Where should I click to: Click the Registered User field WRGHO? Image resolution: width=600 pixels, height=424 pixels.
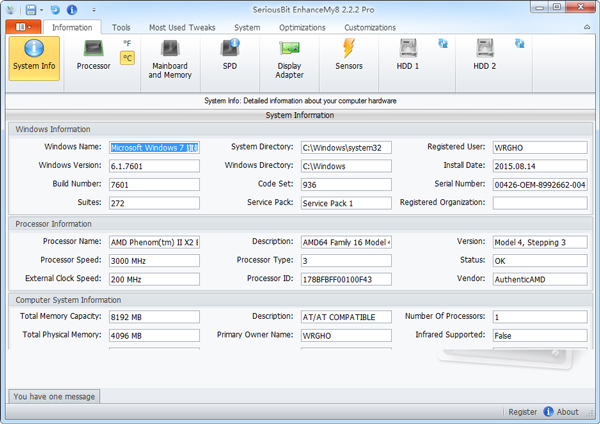[540, 148]
